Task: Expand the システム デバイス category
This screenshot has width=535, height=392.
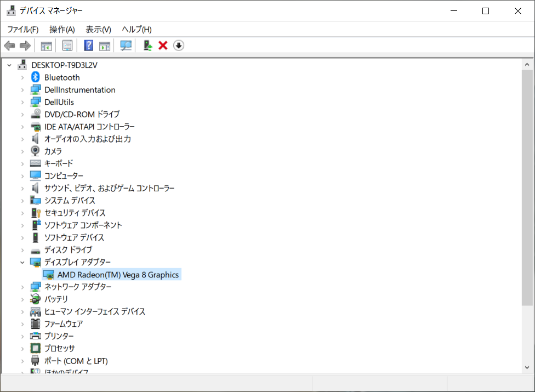Action: point(22,201)
